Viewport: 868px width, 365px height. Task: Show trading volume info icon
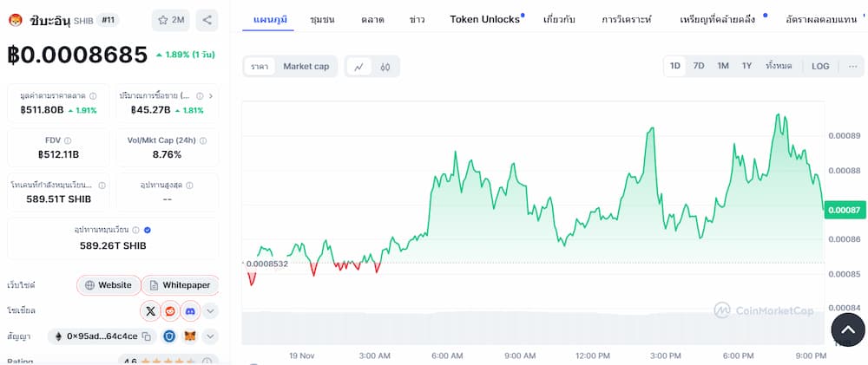(199, 95)
